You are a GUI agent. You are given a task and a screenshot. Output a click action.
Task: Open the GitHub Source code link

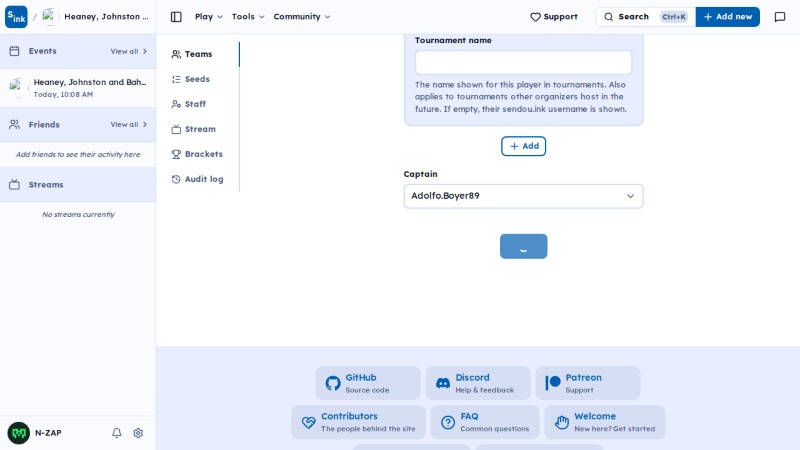click(x=368, y=383)
